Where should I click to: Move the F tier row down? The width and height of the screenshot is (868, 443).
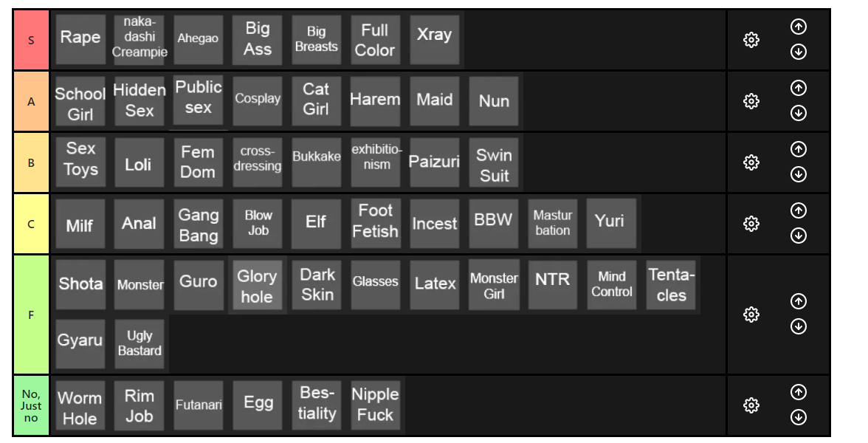798,326
